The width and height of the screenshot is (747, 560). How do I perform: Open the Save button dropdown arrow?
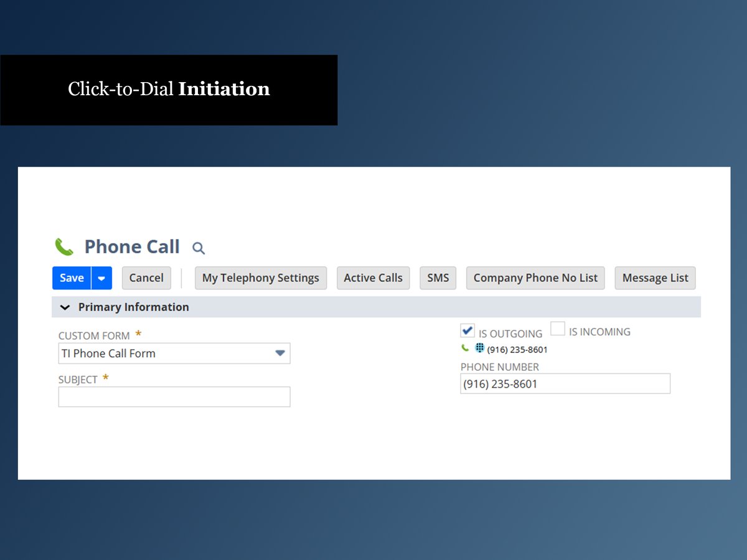pos(101,278)
